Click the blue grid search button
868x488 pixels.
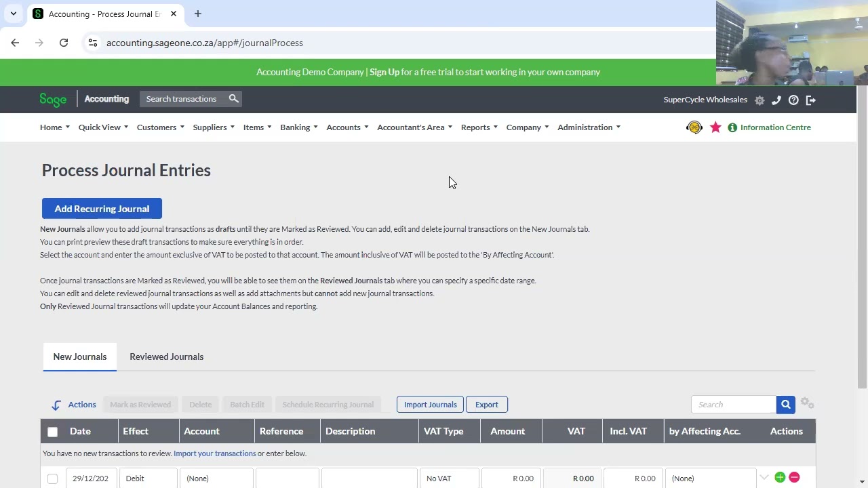[x=785, y=405]
